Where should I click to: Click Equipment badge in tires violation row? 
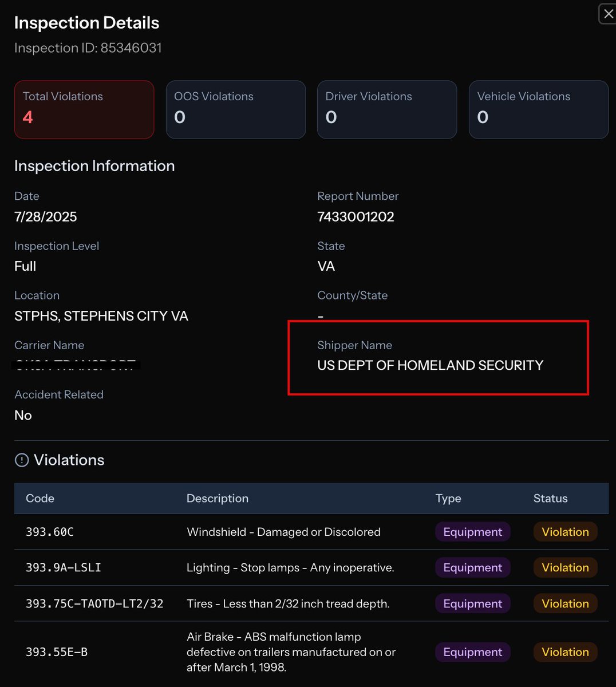tap(473, 603)
